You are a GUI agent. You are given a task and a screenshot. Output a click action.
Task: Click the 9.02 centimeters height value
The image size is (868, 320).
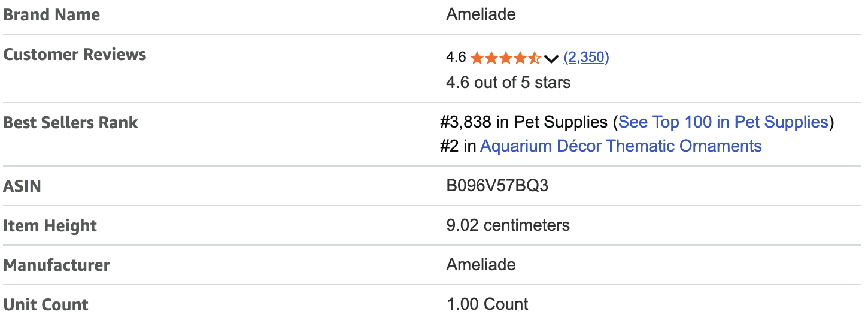[508, 225]
